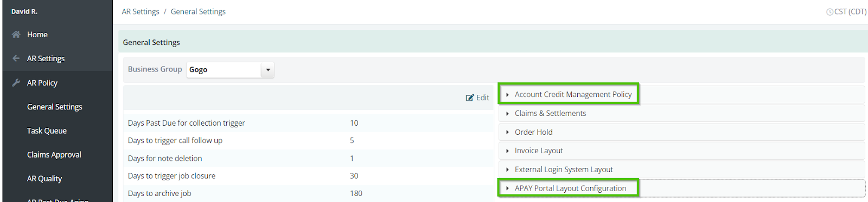This screenshot has height=202, width=868.
Task: Click "Days to archive job" label
Action: click(159, 193)
